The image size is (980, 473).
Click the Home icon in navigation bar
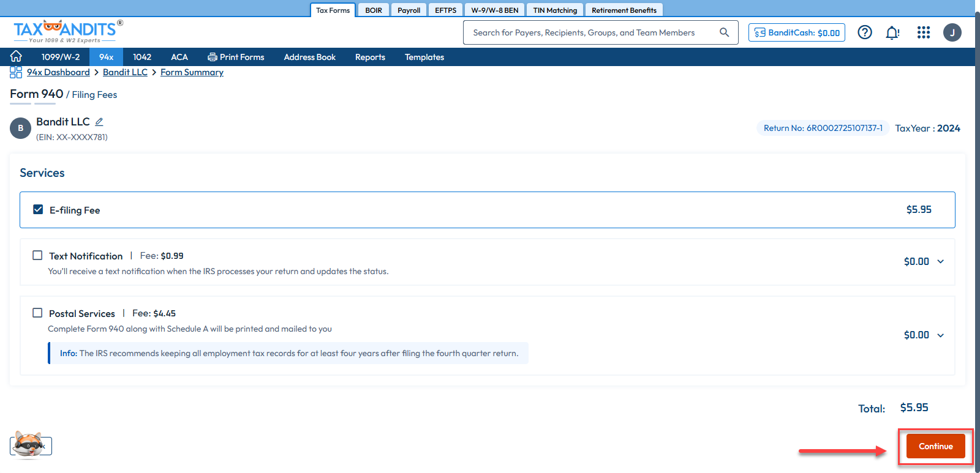click(16, 56)
